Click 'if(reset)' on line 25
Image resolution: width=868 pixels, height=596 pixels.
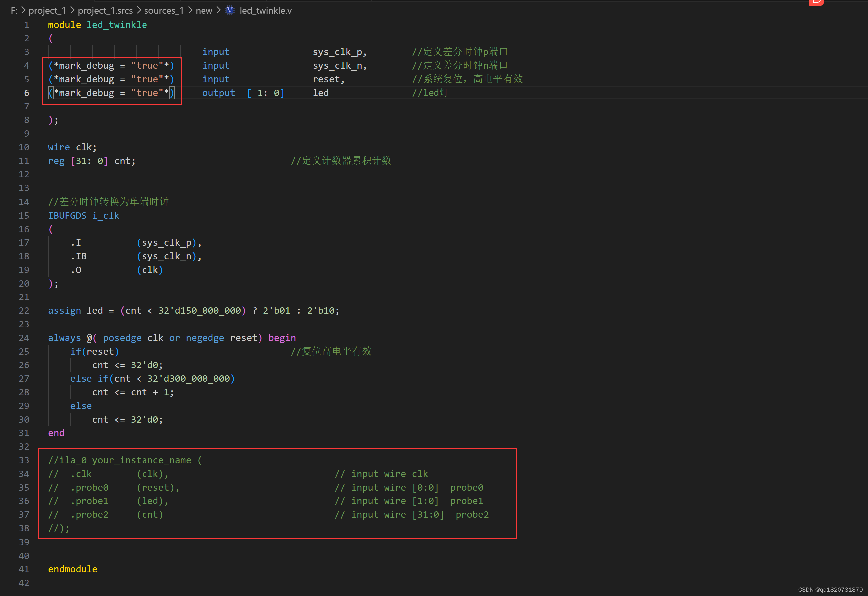(94, 352)
